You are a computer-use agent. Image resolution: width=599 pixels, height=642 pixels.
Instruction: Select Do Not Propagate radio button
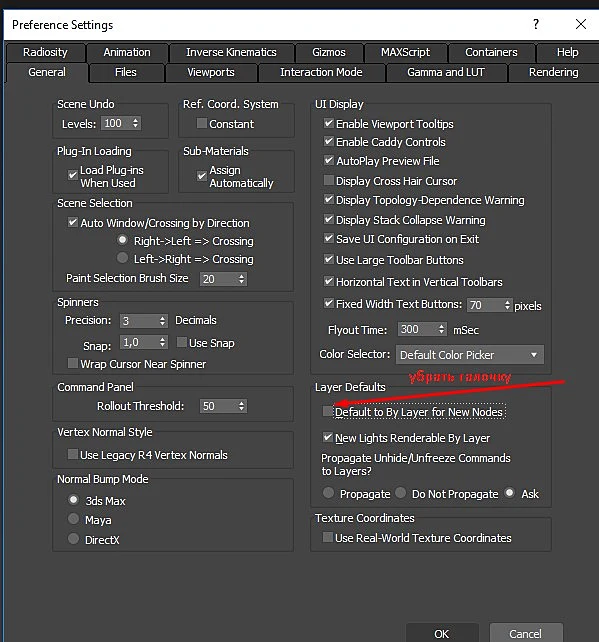401,493
